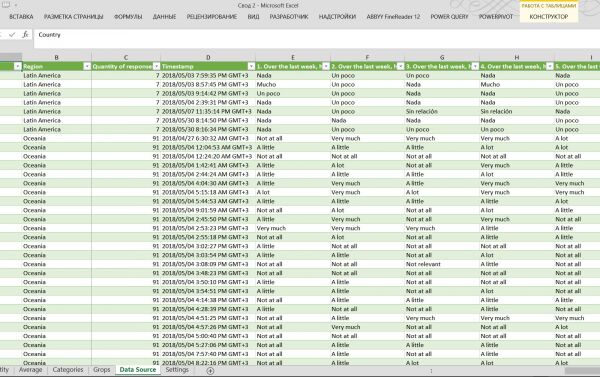The height and width of the screenshot is (377, 600).
Task: Open the Insert Function fx button
Action: 25,35
